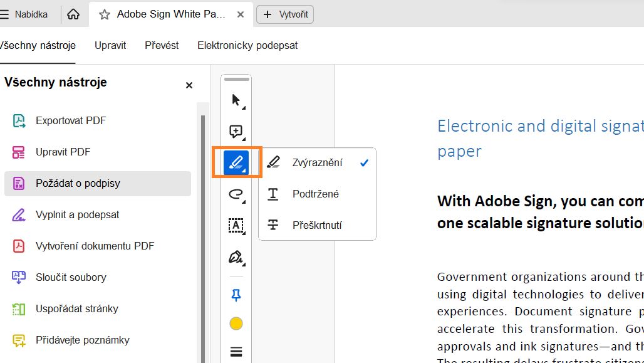Select the freehand lasso draw tool

[236, 194]
